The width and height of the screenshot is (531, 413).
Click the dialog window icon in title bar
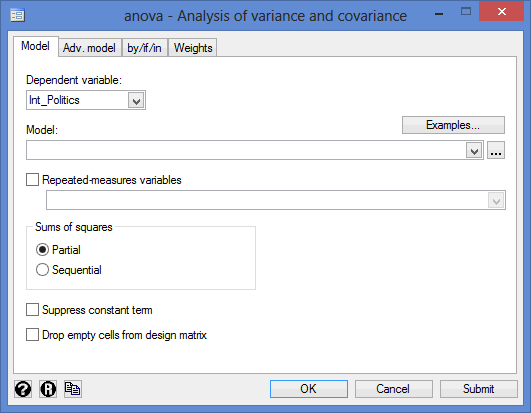click(18, 16)
